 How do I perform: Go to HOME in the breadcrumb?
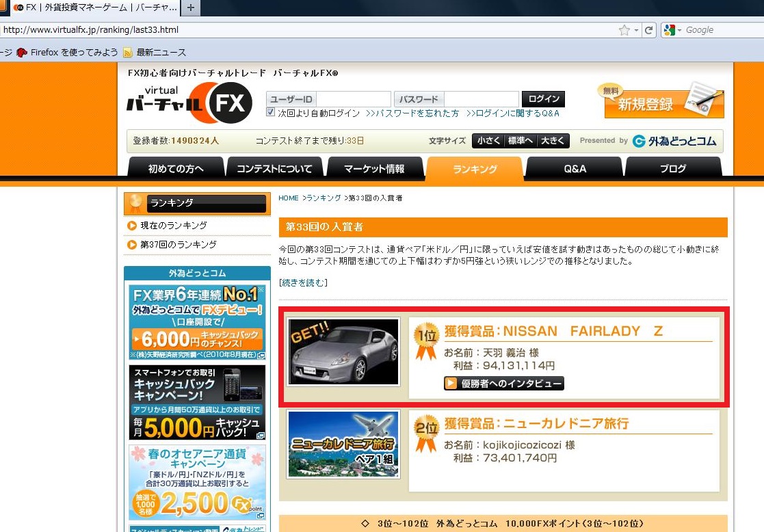pyautogui.click(x=289, y=198)
